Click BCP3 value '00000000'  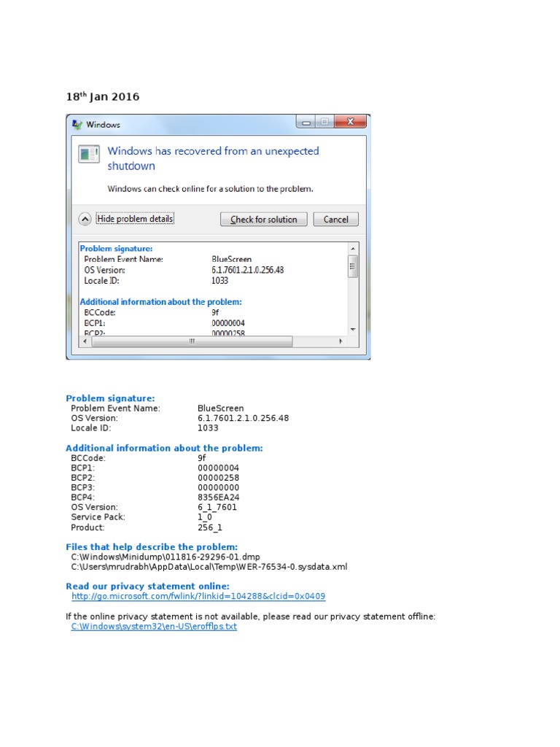218,487
